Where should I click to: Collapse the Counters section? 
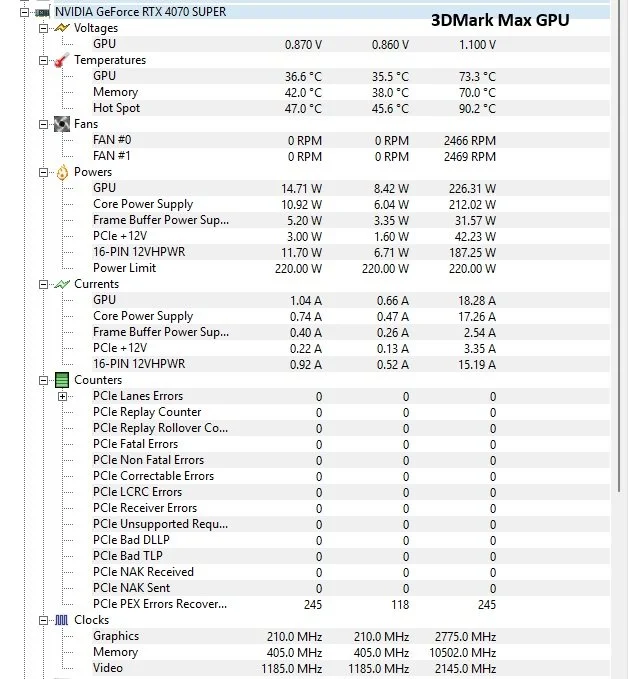43,381
